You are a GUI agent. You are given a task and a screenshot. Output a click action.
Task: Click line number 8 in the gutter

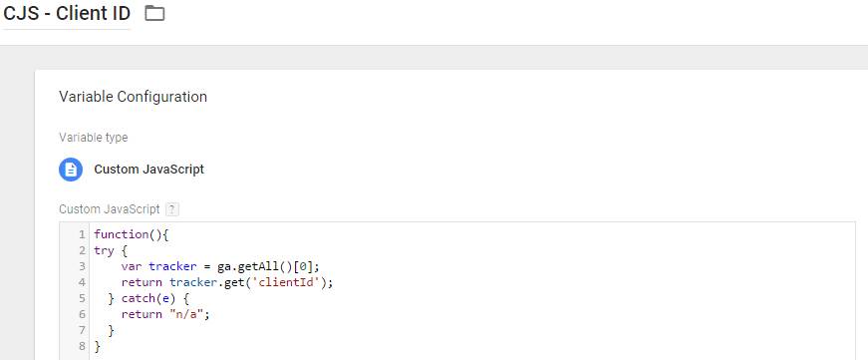point(82,347)
